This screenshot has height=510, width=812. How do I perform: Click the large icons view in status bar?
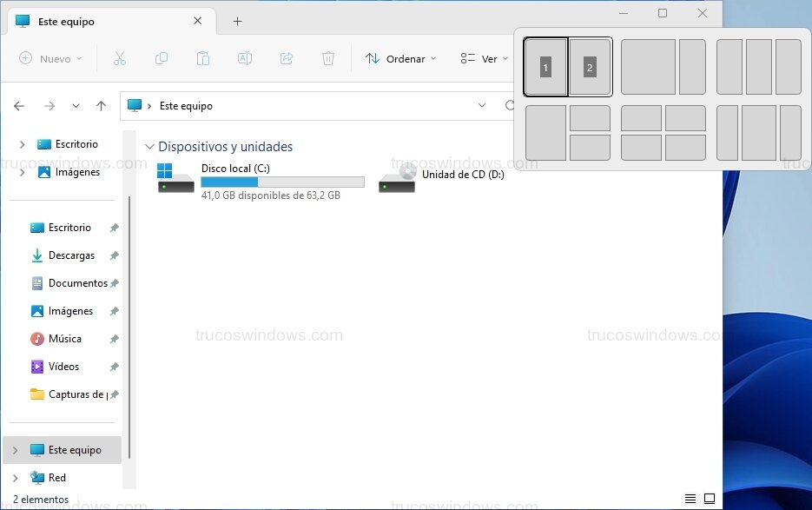(710, 498)
